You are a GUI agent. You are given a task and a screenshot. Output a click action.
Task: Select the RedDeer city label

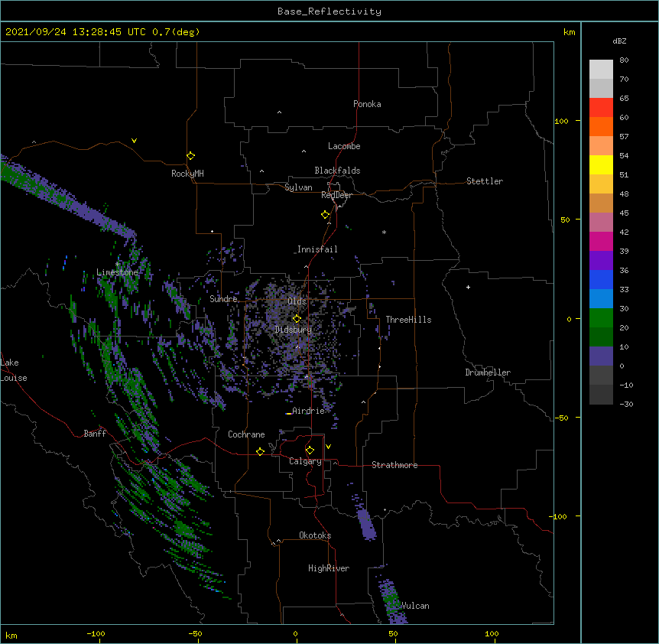point(336,195)
